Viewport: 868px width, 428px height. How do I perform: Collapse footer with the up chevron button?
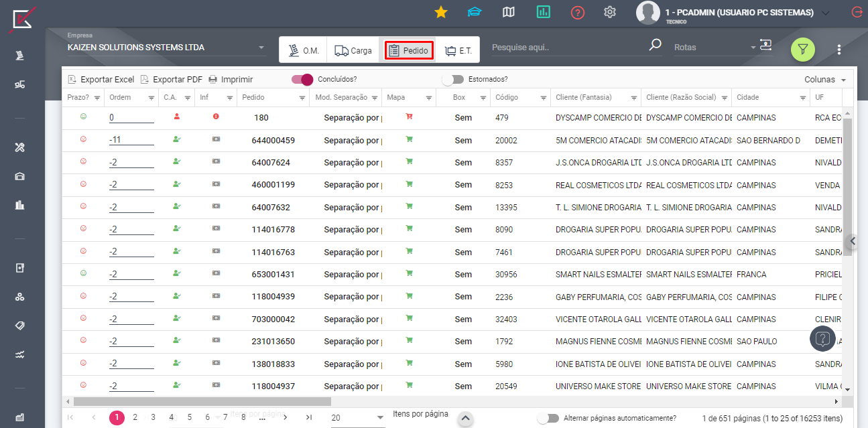pos(465,419)
